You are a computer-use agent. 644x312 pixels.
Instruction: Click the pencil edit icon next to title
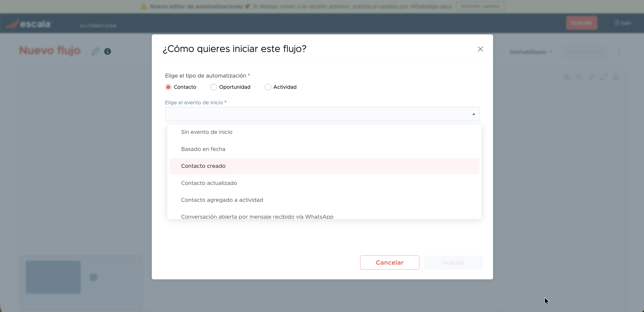[x=95, y=51]
